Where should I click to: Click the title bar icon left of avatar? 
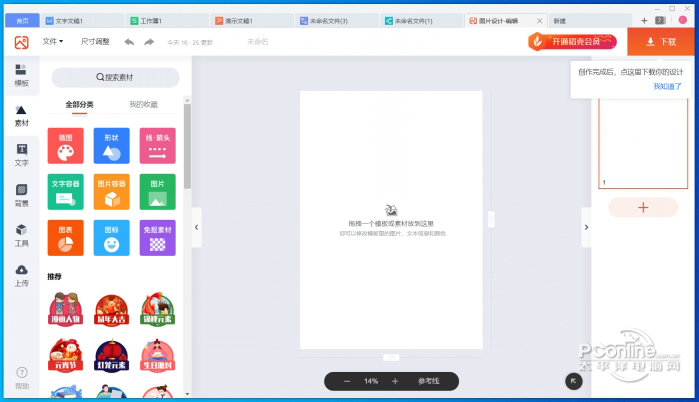(x=660, y=21)
